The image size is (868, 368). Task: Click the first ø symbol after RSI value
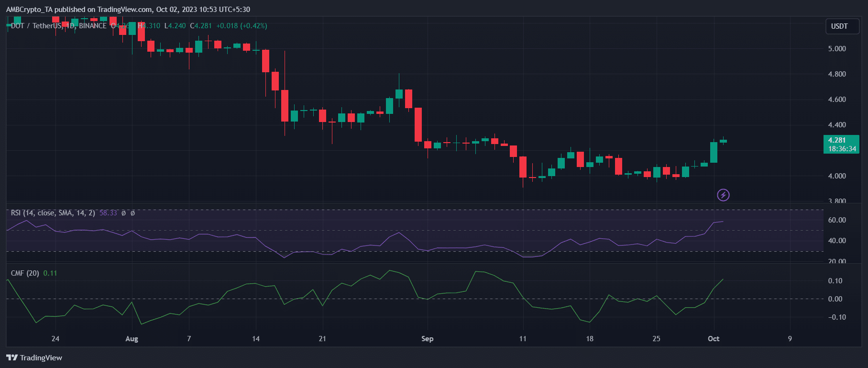pos(123,213)
